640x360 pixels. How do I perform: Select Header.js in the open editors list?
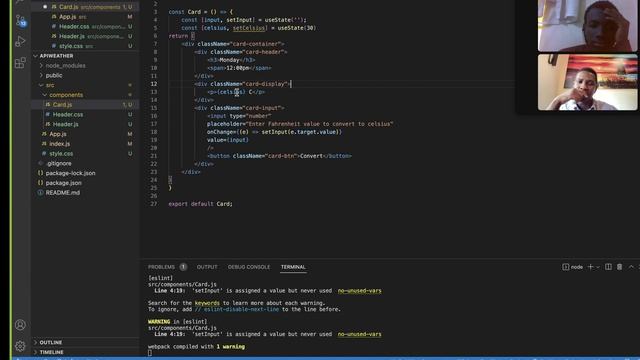(x=85, y=36)
